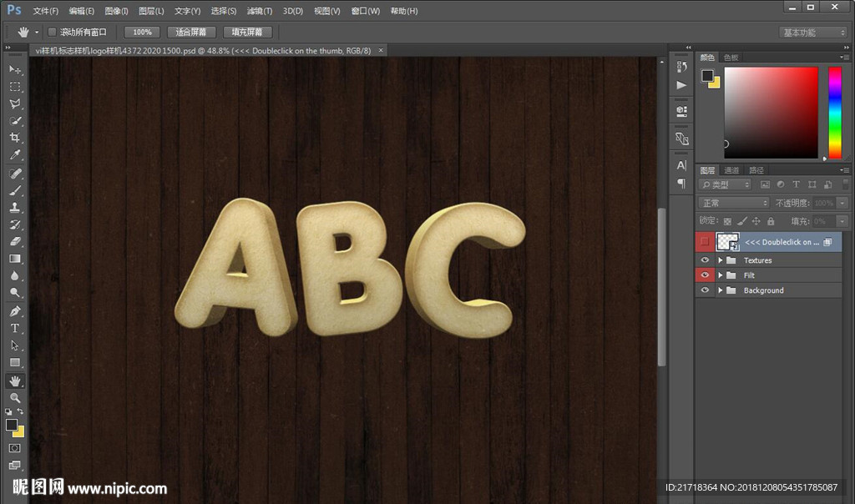Screen dimensions: 855x504
Task: Open the Paragraph panel icon
Action: (681, 183)
